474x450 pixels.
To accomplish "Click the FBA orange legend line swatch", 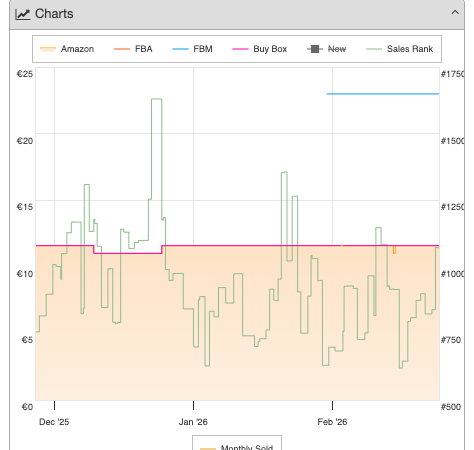I will coord(122,49).
